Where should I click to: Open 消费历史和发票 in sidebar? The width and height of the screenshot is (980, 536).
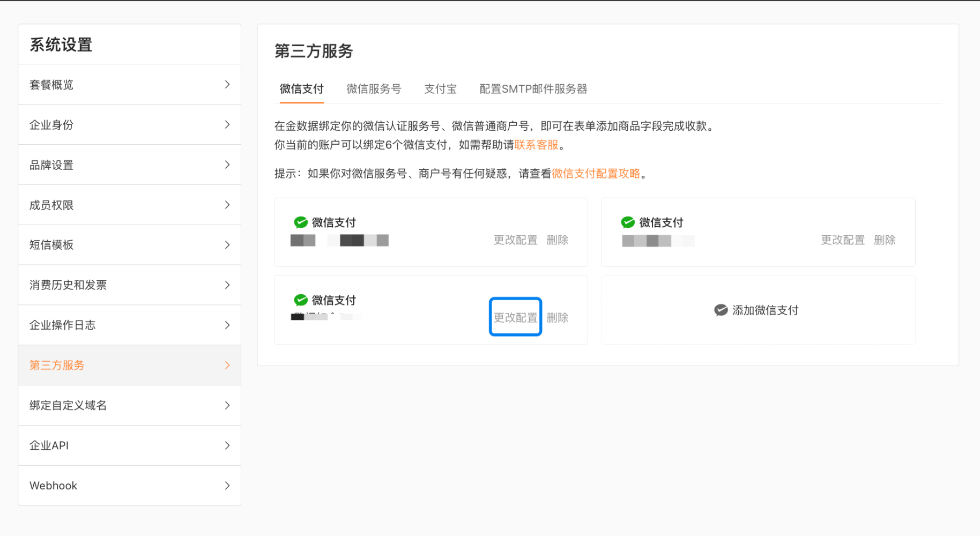[x=129, y=285]
